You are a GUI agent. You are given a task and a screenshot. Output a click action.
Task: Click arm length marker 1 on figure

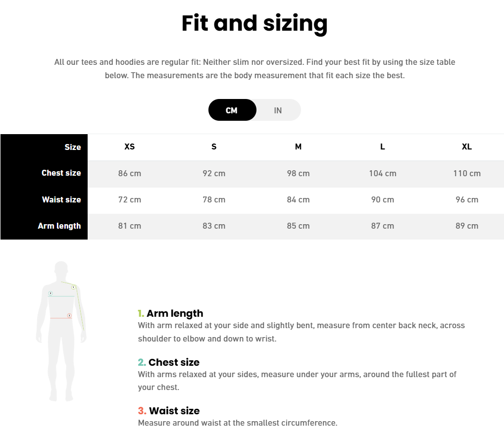[x=73, y=287]
